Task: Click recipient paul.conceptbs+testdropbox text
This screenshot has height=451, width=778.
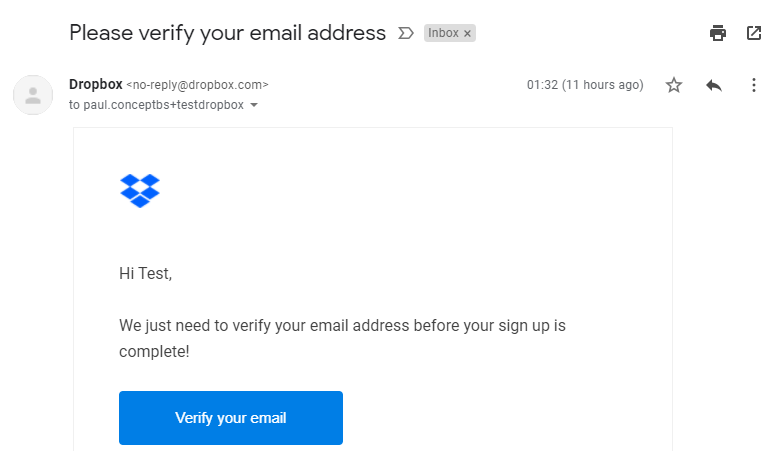Action: 161,105
